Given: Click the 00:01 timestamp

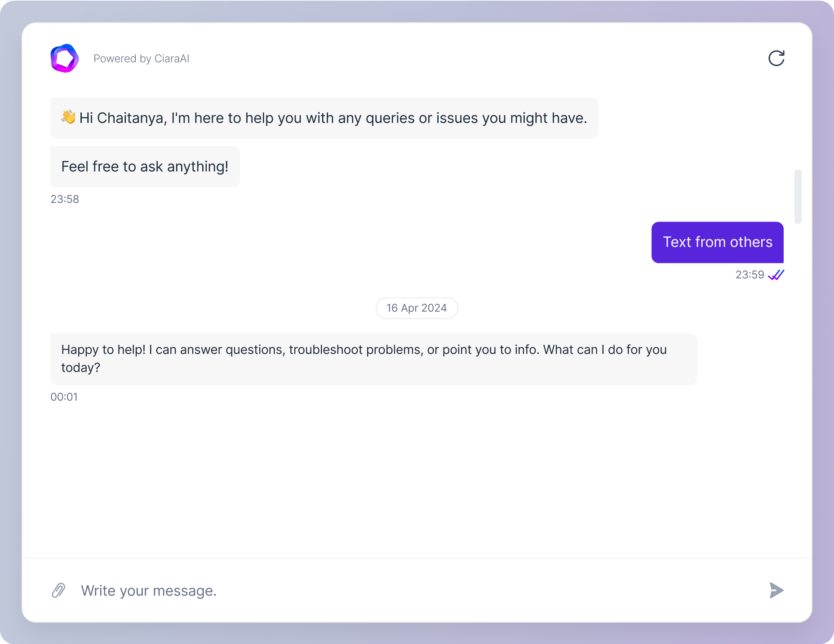Looking at the screenshot, I should [x=64, y=397].
